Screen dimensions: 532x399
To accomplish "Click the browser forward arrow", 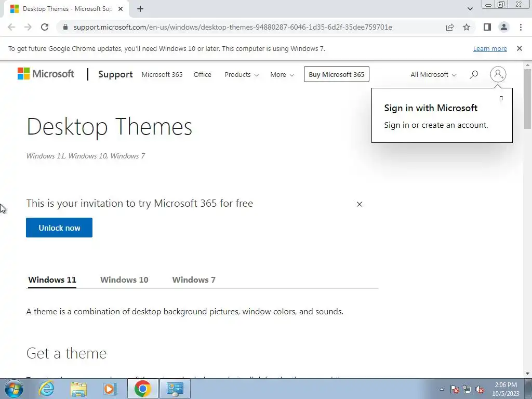I will click(28, 27).
